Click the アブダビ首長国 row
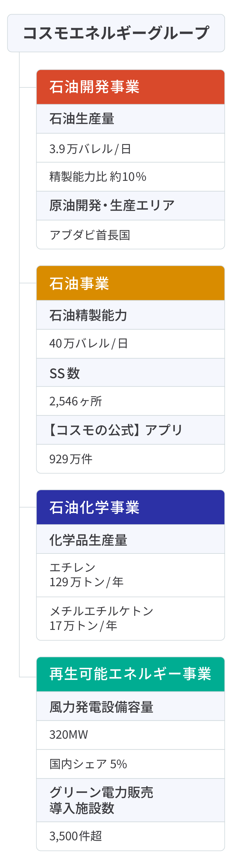 pos(131,235)
